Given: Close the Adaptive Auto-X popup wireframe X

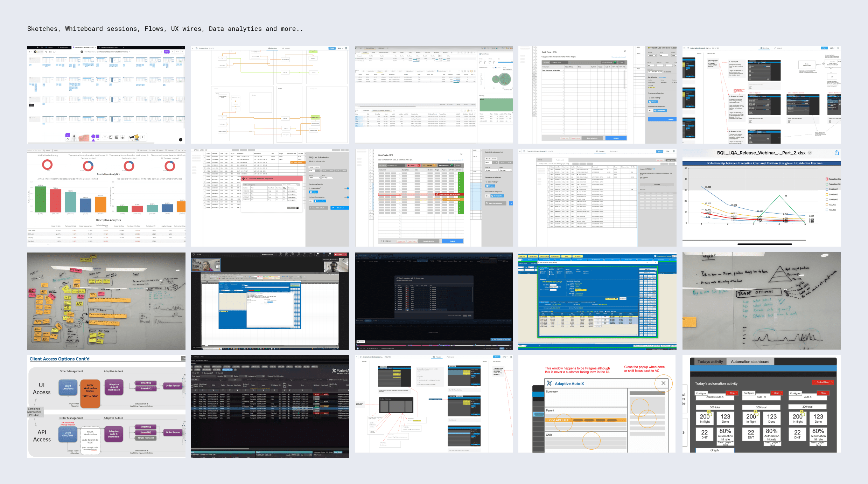Looking at the screenshot, I should click(x=663, y=383).
